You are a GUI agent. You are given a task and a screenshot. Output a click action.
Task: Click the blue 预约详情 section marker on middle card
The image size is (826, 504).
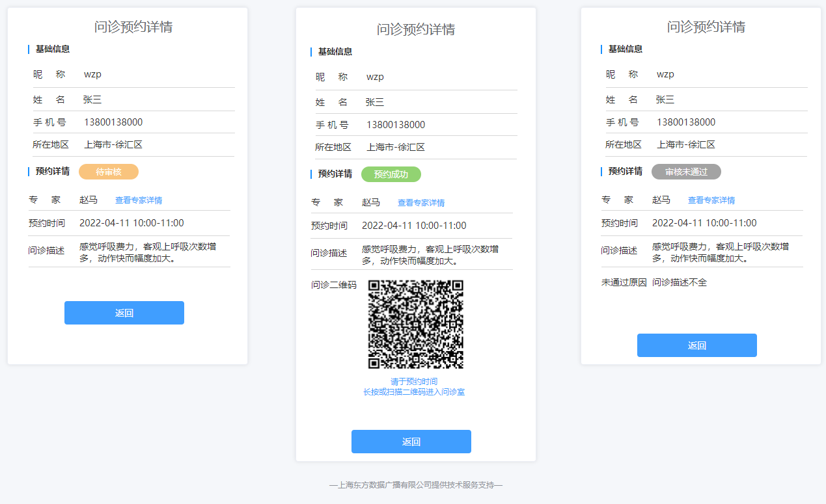click(x=310, y=174)
